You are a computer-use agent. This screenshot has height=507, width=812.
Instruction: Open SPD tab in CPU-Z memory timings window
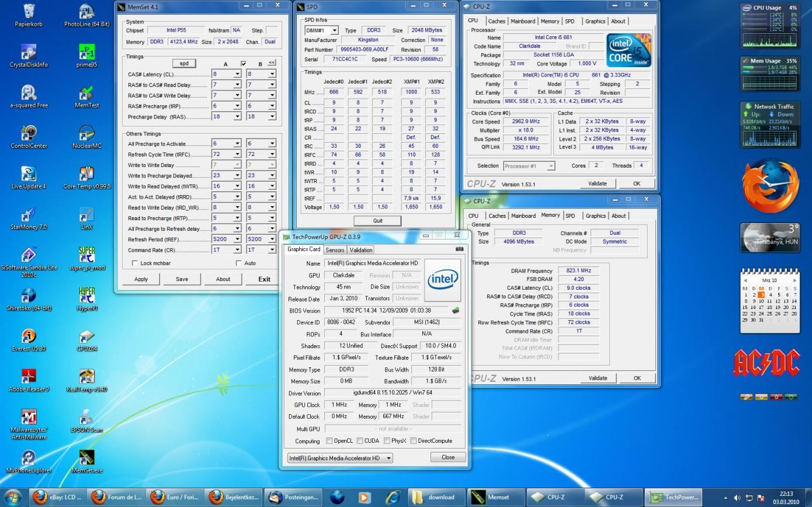click(570, 216)
